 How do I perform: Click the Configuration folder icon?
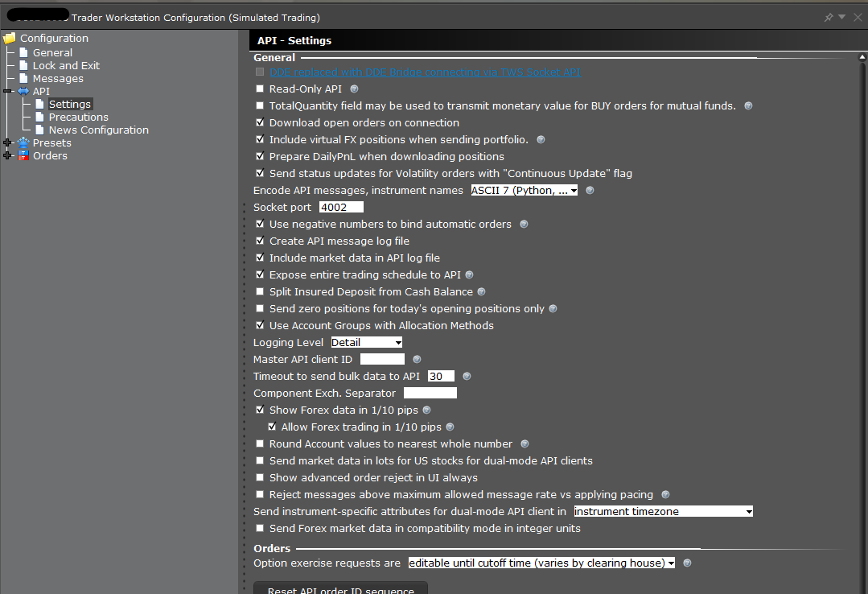pyautogui.click(x=10, y=37)
